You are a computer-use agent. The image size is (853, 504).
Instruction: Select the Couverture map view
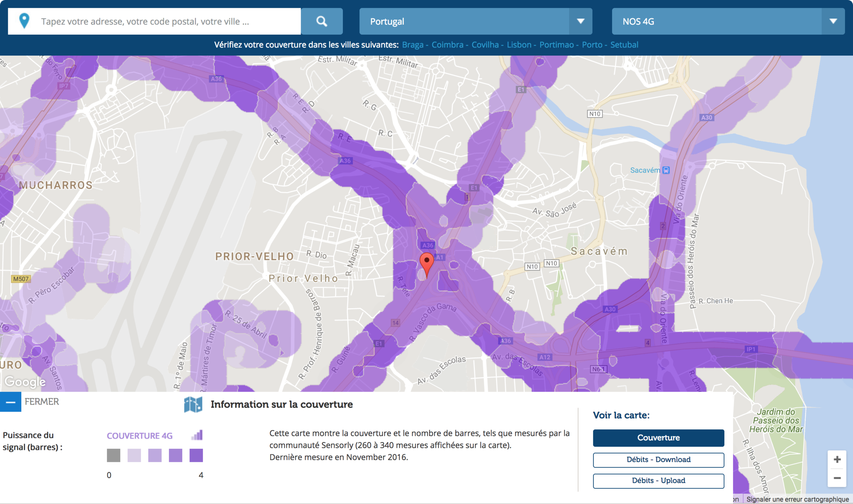(658, 438)
